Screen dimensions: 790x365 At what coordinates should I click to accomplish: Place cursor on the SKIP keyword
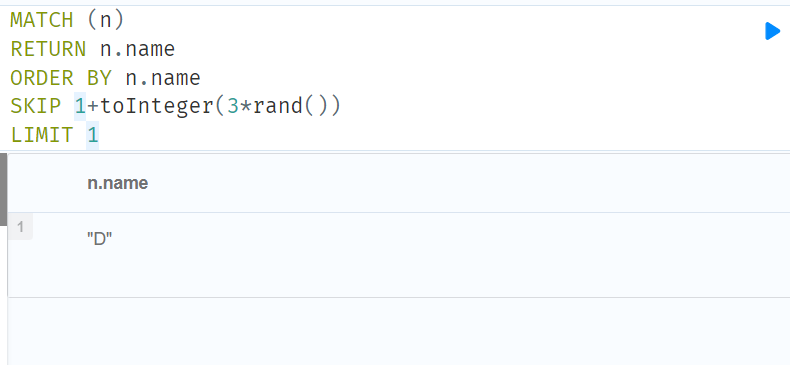pos(35,106)
